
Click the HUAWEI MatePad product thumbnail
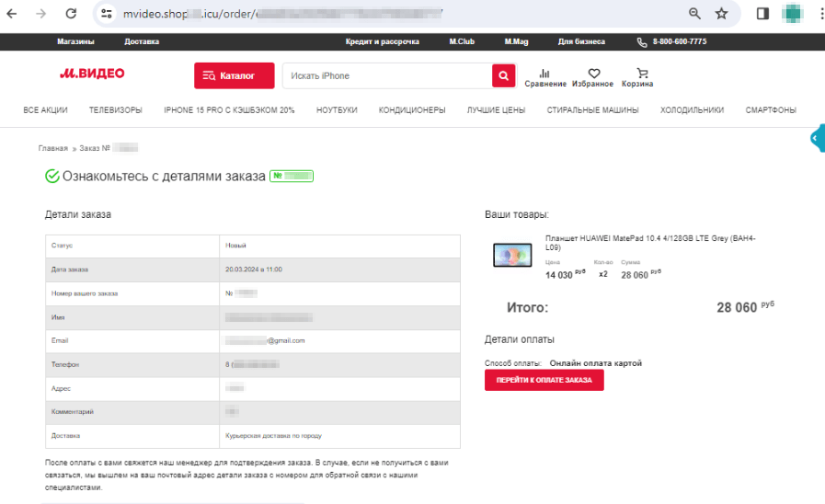point(512,255)
